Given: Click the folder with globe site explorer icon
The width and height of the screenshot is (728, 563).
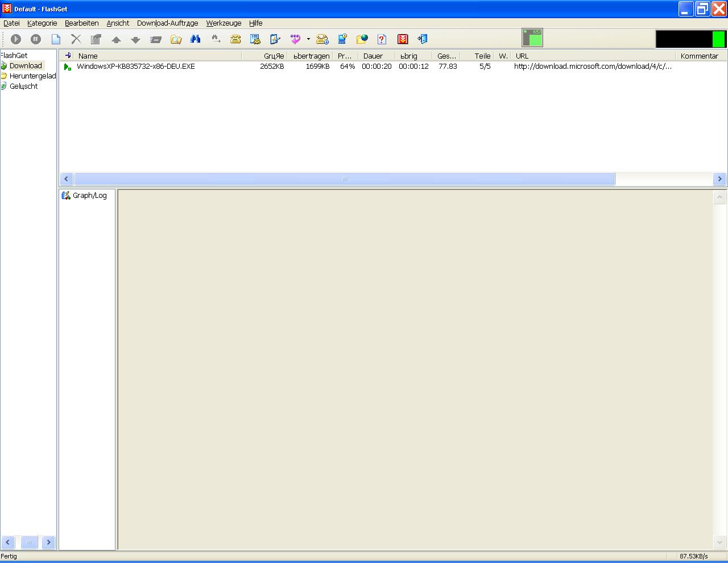Looking at the screenshot, I should (x=362, y=39).
